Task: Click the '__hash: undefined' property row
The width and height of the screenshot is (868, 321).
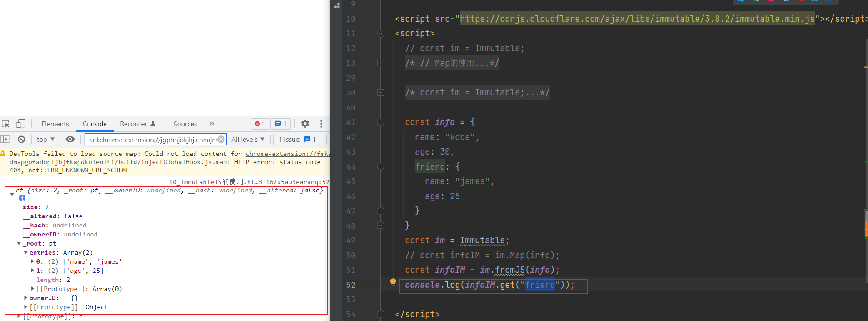Action: pos(55,225)
